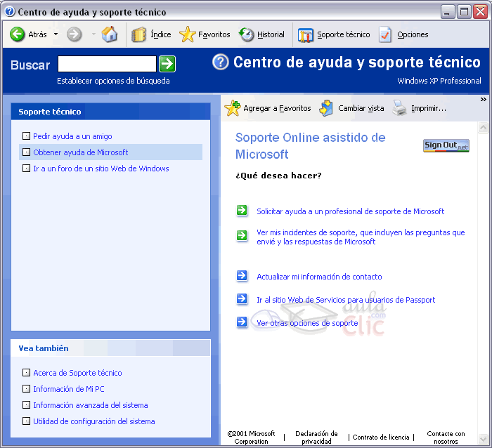Open the Opciones checklist icon

pyautogui.click(x=386, y=34)
